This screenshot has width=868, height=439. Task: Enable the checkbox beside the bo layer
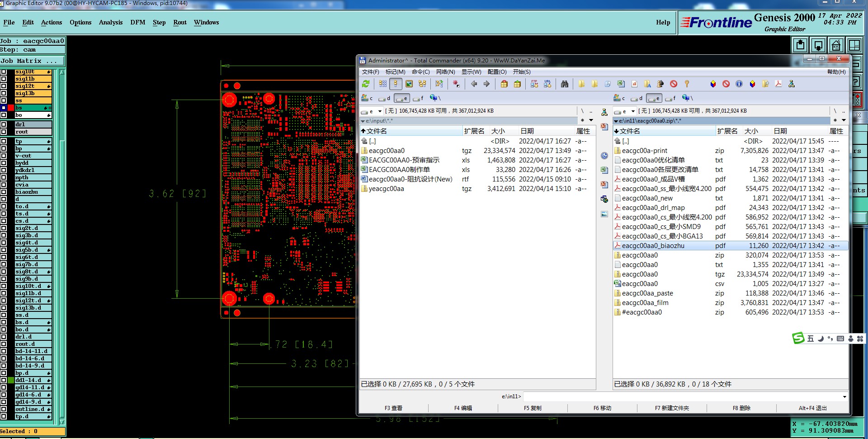point(4,115)
